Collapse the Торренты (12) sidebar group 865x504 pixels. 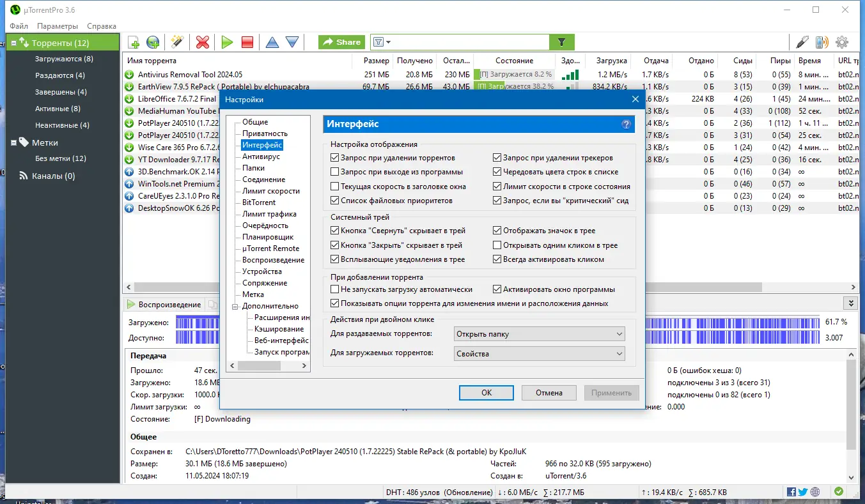[x=13, y=43]
